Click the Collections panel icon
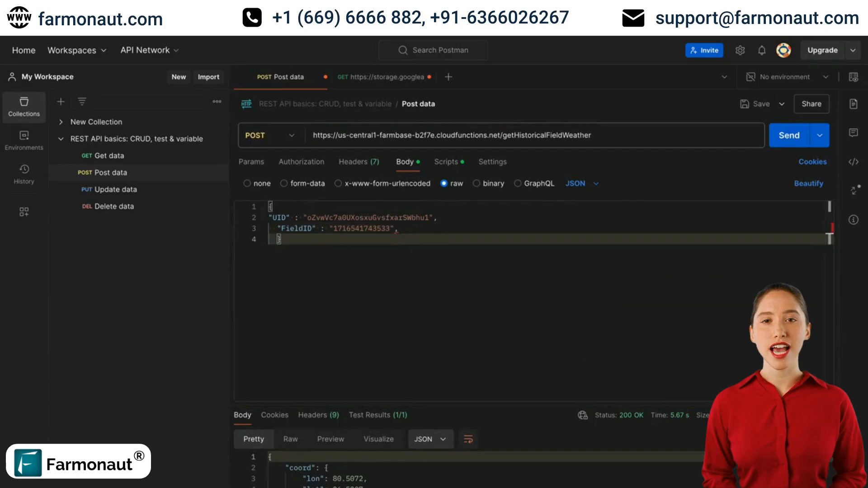The image size is (868, 488). pos(24,107)
